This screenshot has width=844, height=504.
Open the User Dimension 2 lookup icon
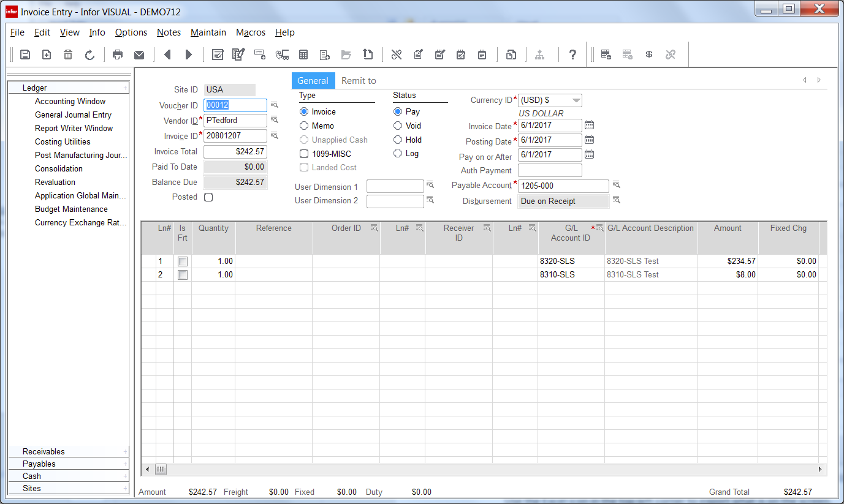click(x=430, y=200)
